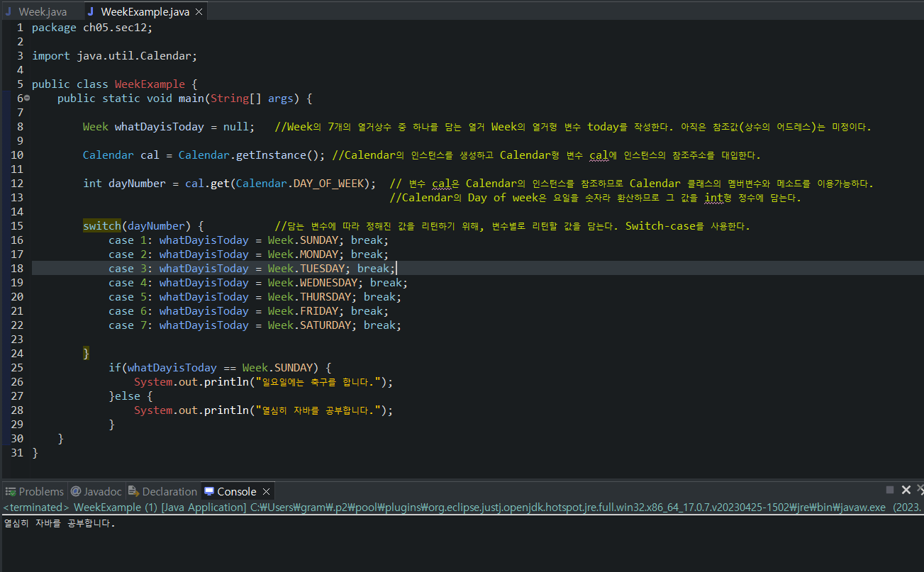
Task: Click the Remove Launch X icon in the console toolbar
Action: coord(906,490)
